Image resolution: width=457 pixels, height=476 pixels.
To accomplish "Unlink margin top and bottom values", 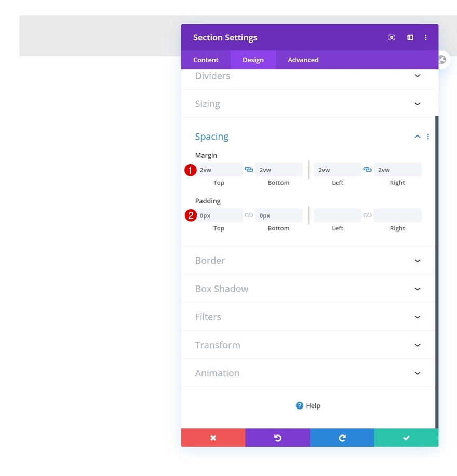I will (249, 170).
